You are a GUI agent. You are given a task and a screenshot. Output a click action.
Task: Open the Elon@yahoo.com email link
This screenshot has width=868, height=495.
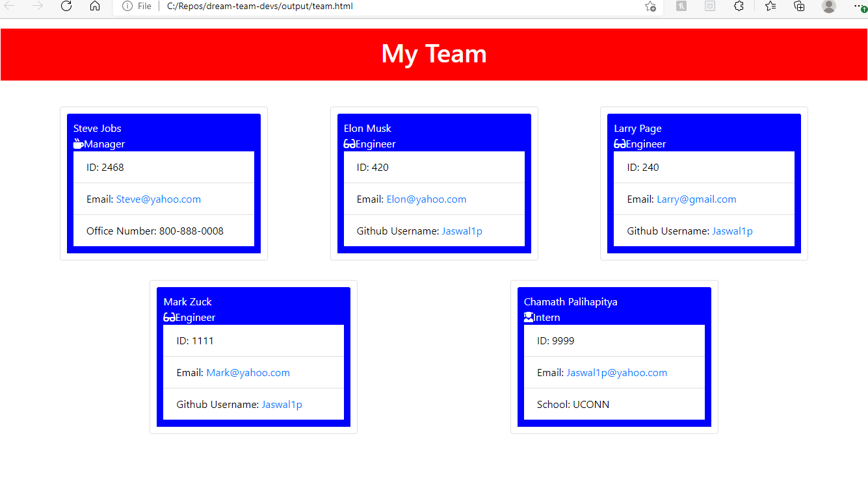click(x=427, y=199)
